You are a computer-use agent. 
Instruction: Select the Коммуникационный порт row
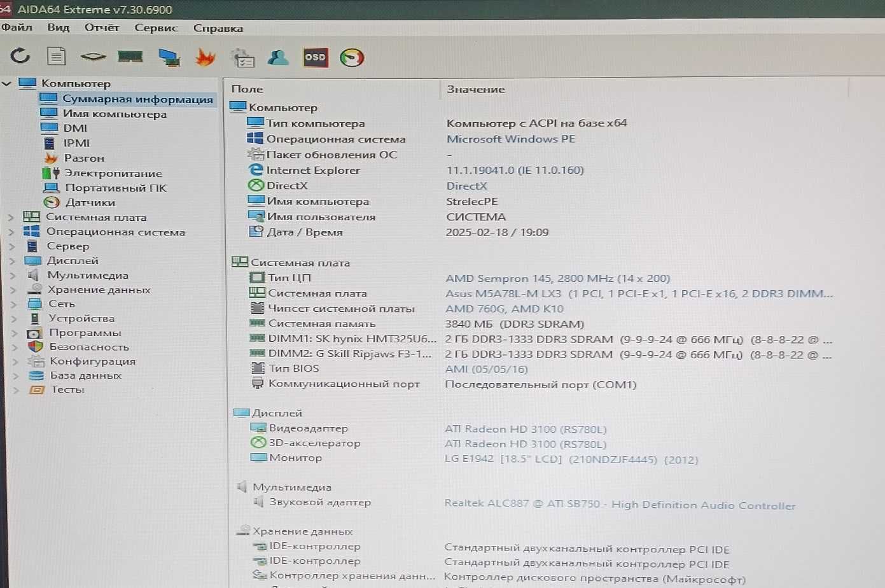[x=443, y=384]
